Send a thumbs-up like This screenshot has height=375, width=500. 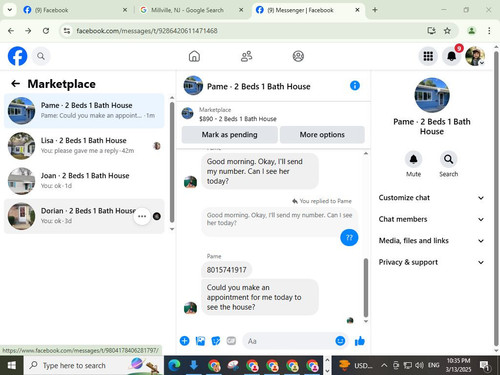point(360,341)
